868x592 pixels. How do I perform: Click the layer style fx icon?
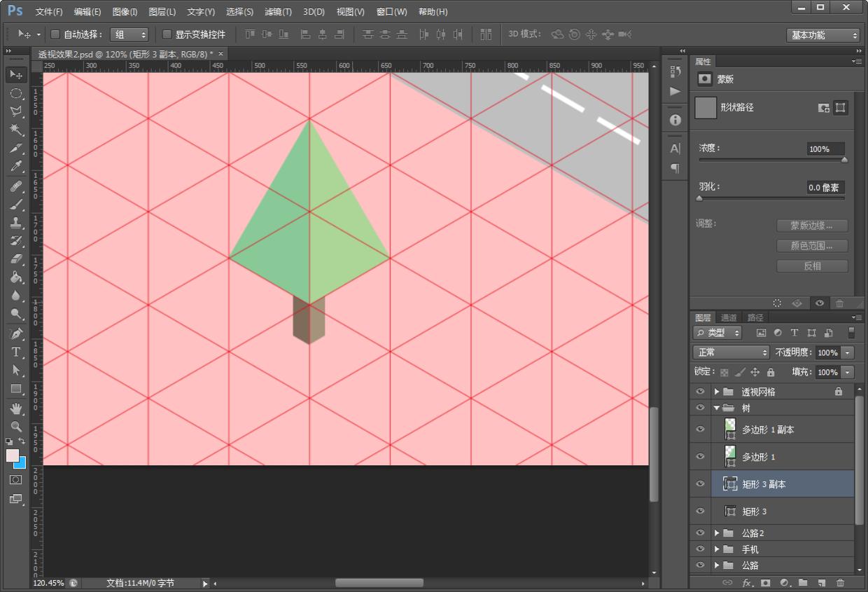[747, 582]
